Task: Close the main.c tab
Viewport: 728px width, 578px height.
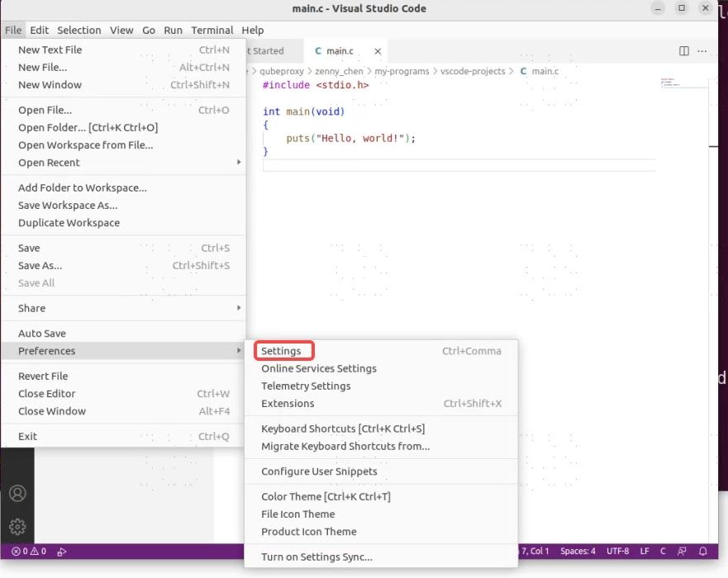Action: point(378,51)
